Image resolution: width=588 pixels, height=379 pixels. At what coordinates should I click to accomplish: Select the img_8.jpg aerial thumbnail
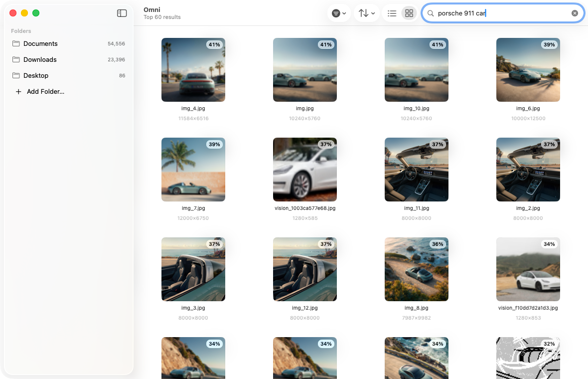[416, 269]
